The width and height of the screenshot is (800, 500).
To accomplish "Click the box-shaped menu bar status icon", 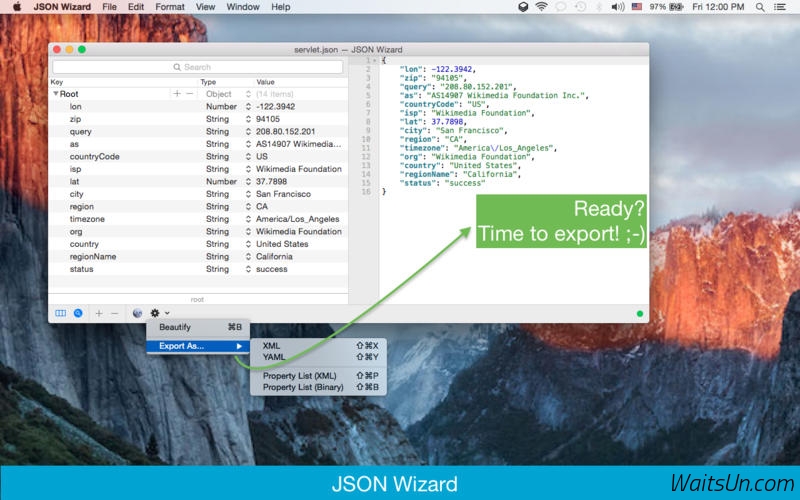I will 523,7.
